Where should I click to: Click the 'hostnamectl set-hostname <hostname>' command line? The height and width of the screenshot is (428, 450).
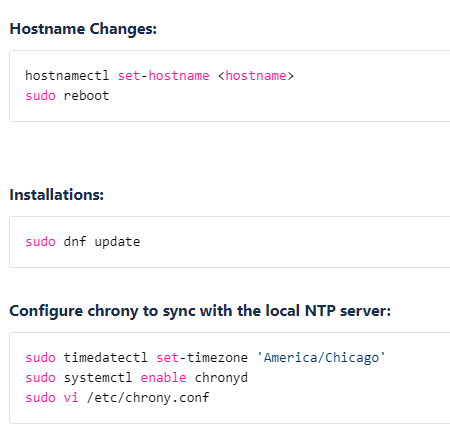pyautogui.click(x=160, y=76)
